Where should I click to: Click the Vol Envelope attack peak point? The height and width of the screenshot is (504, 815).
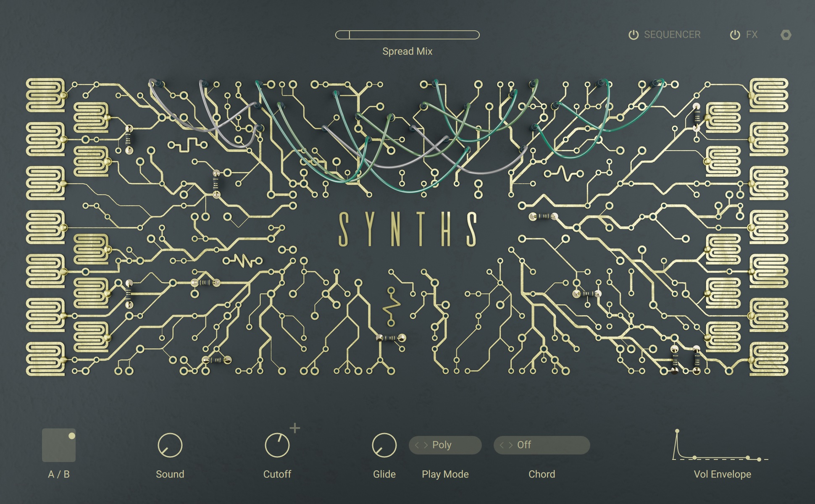point(677,431)
